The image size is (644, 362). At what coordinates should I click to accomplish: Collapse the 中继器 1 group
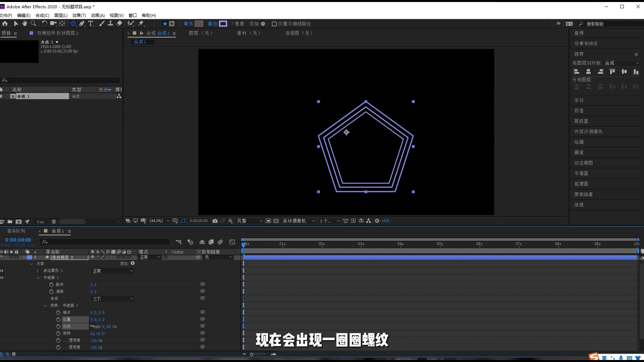coord(38,278)
